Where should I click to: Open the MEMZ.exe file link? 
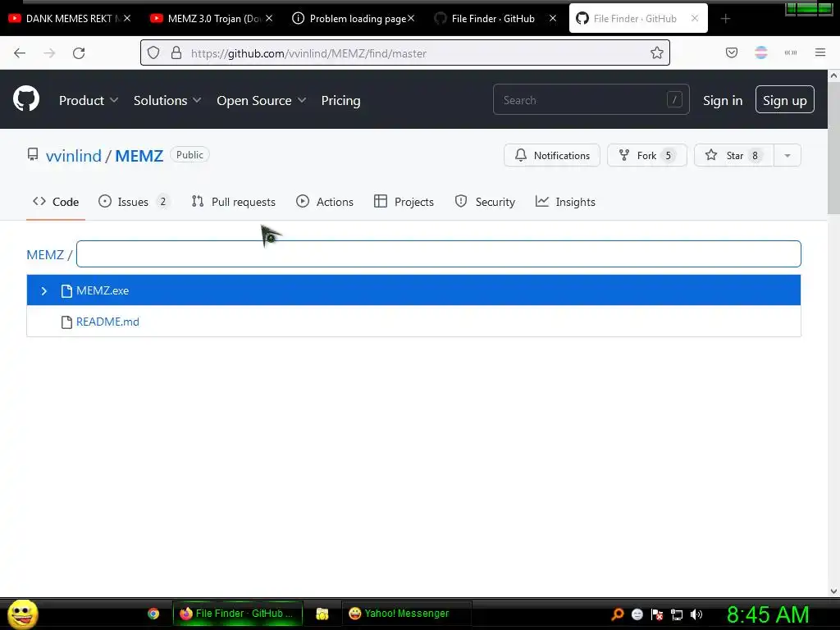[x=103, y=291]
